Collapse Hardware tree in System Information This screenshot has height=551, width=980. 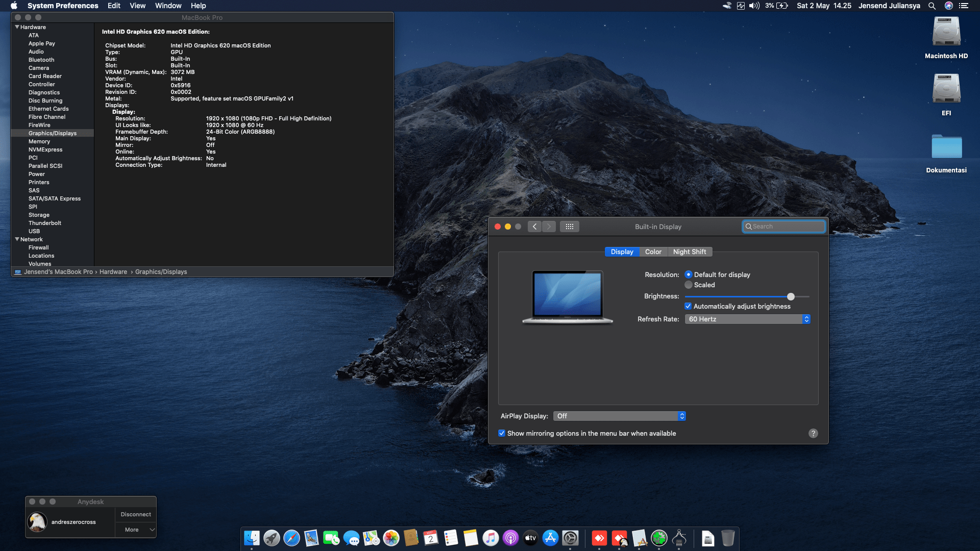click(x=17, y=27)
